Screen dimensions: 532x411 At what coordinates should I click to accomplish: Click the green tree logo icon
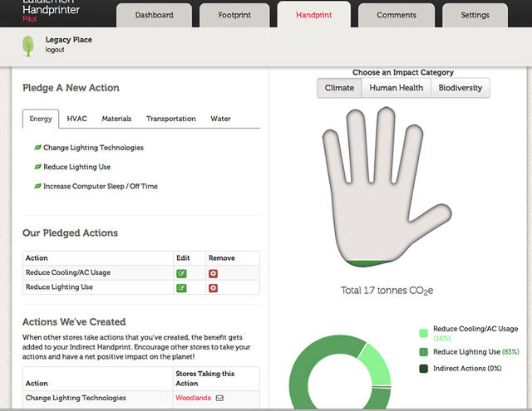point(28,46)
